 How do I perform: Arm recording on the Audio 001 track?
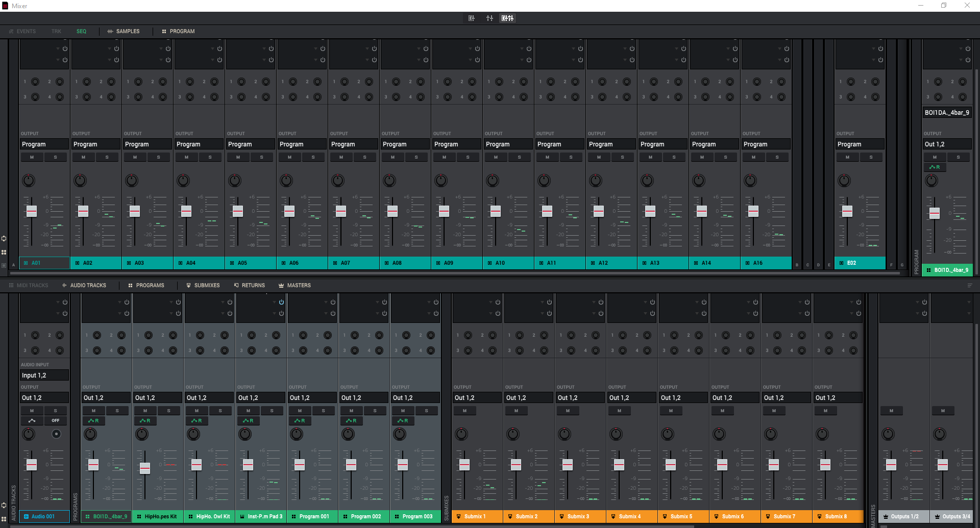pos(56,434)
